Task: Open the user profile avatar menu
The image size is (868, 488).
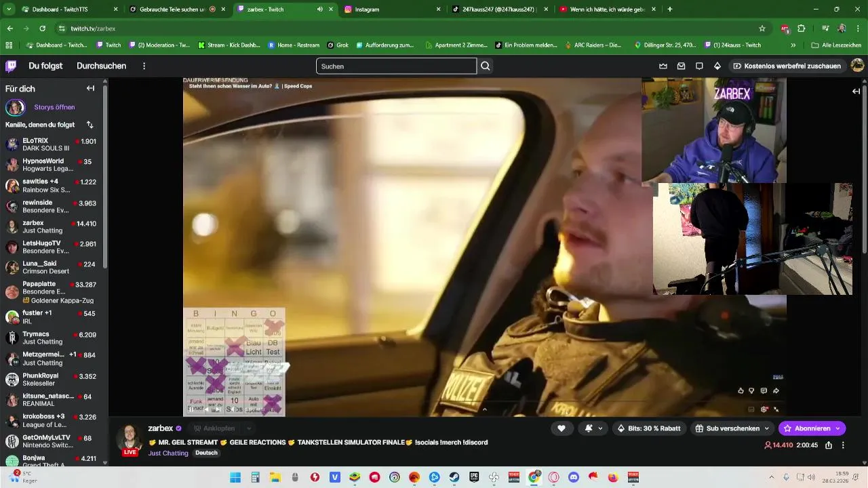Action: (857, 66)
